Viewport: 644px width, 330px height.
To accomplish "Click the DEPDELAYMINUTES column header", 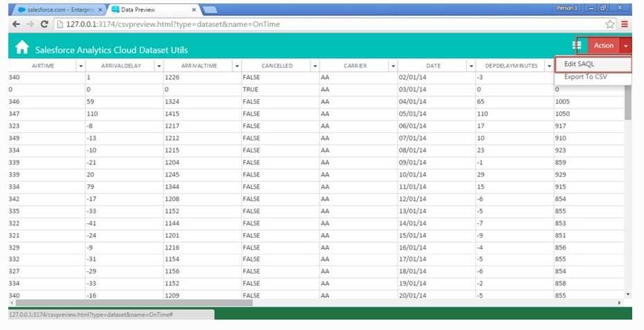I will [x=511, y=66].
